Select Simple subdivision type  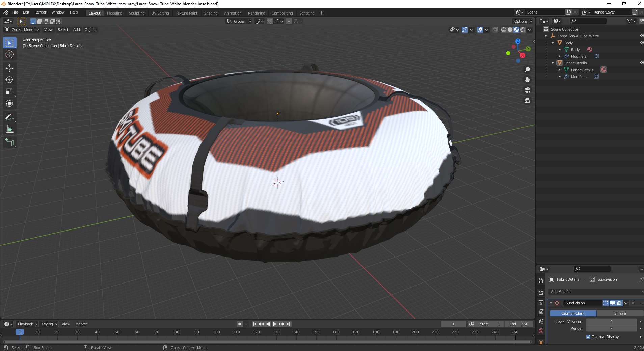[620, 313]
